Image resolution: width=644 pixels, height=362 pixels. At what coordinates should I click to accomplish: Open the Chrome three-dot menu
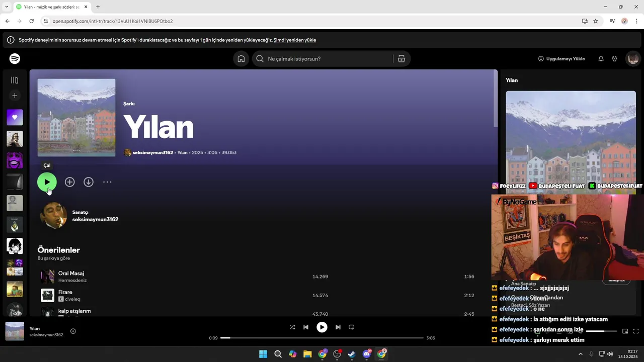pos(637,21)
